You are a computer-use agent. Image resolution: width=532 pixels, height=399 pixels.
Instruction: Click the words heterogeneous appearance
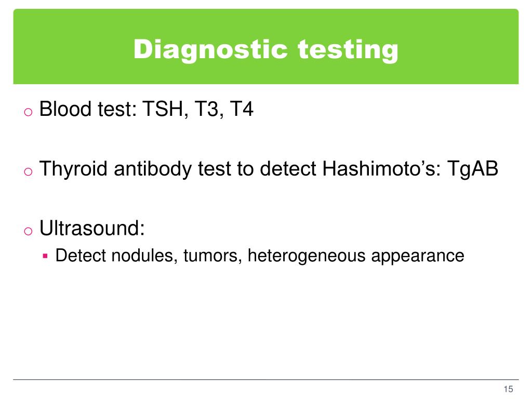[356, 256]
